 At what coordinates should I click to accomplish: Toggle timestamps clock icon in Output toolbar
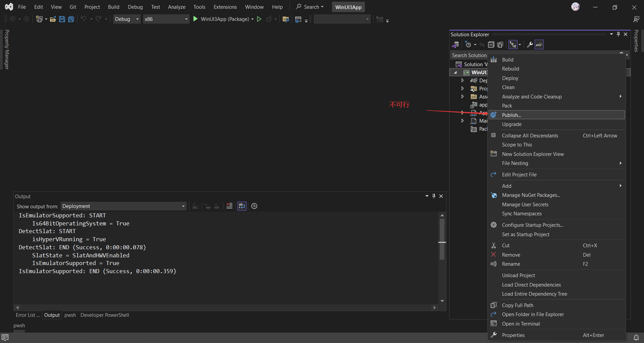254,206
